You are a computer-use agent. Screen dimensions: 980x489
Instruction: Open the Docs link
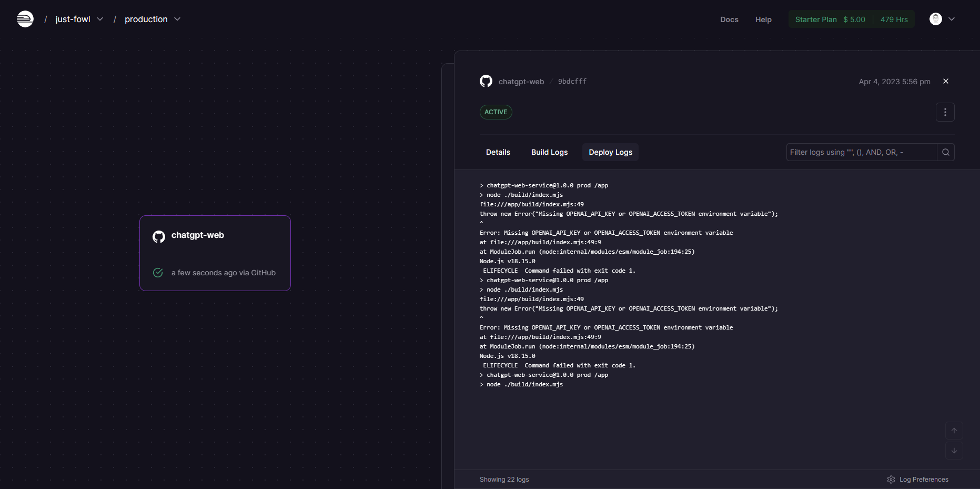tap(729, 19)
